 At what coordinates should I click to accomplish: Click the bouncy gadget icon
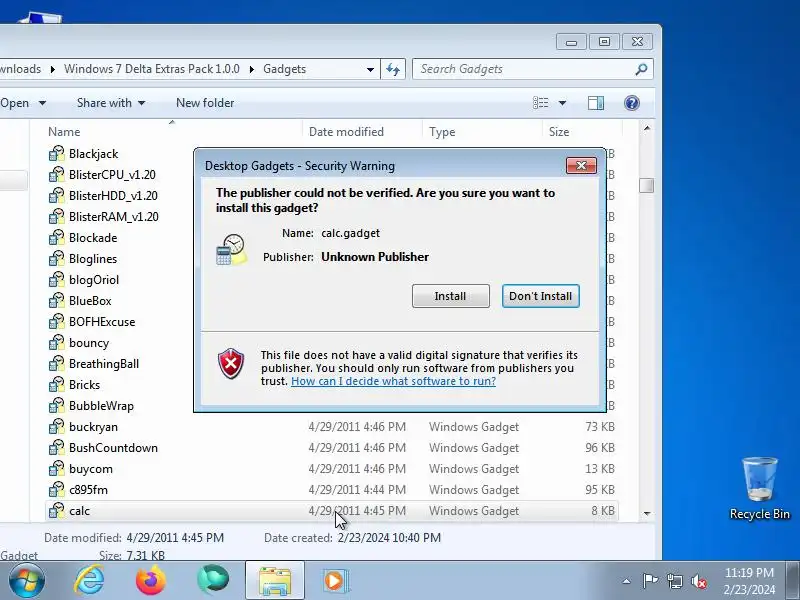57,343
